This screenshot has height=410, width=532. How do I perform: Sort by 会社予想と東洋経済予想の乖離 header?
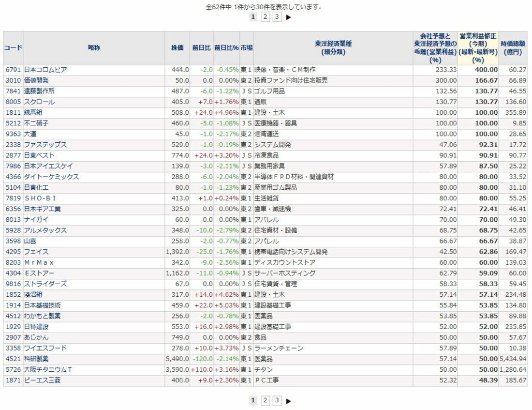click(435, 48)
